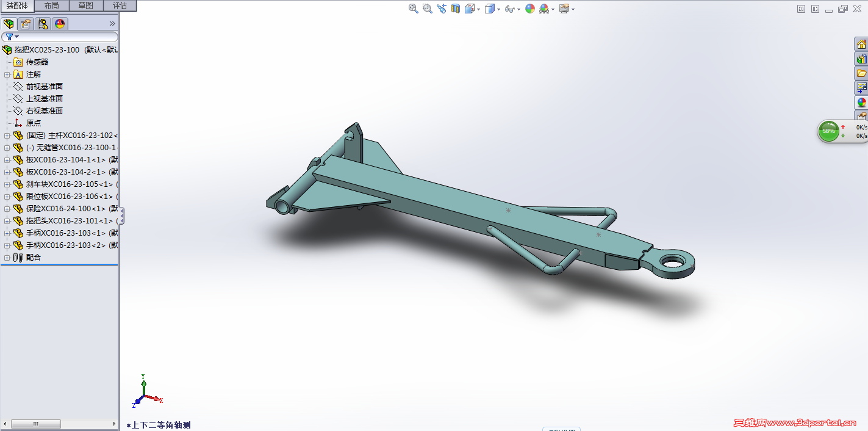Open the File Explorer folder task pane tab
This screenshot has height=431, width=868.
861,73
